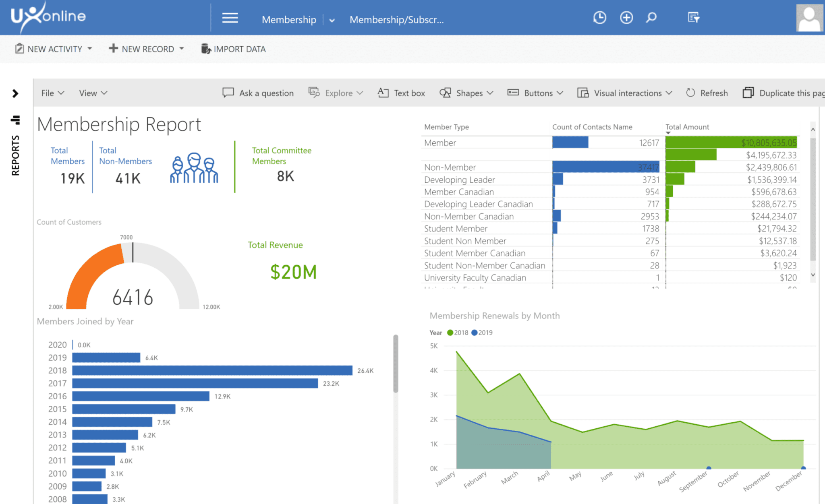This screenshot has height=504, width=825.
Task: Open recent items clock icon
Action: point(600,18)
